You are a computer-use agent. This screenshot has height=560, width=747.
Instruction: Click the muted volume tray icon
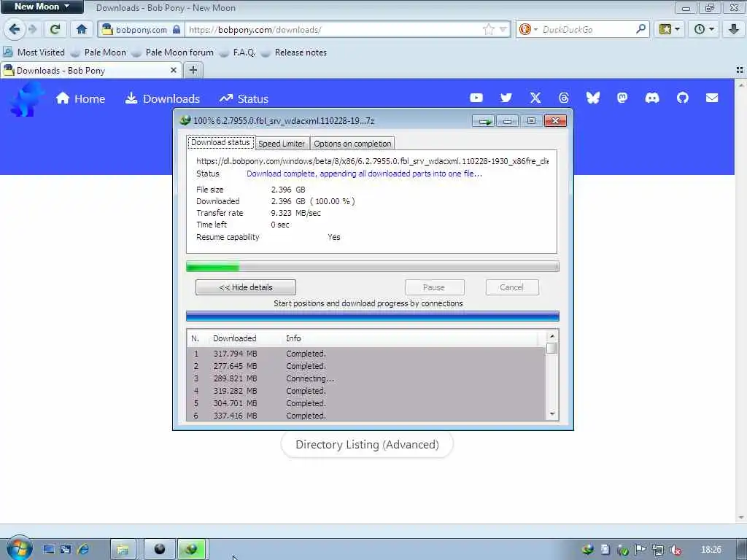tap(675, 550)
